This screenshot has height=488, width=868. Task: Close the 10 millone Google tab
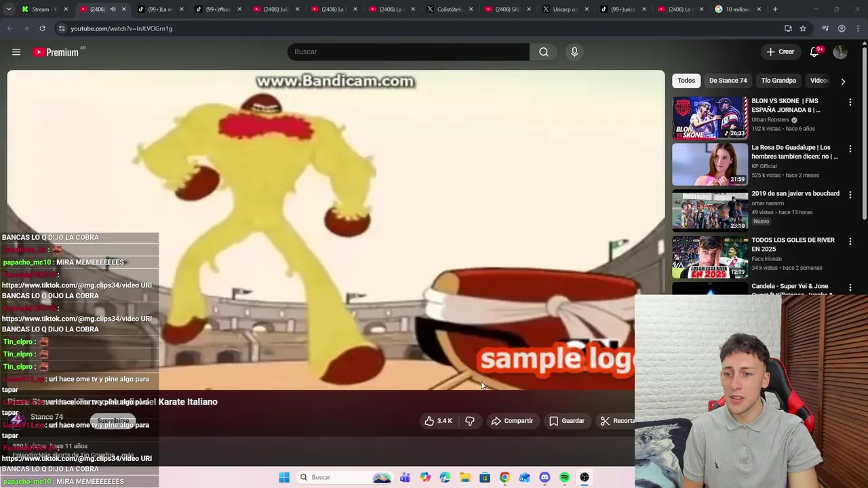[759, 9]
